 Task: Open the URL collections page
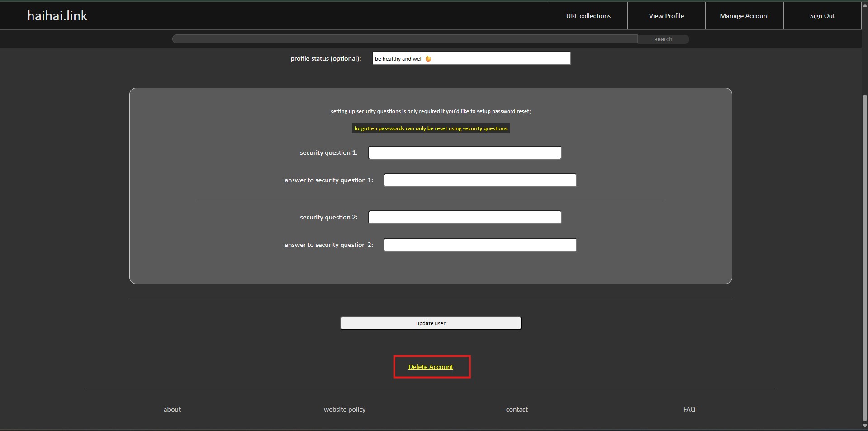588,16
